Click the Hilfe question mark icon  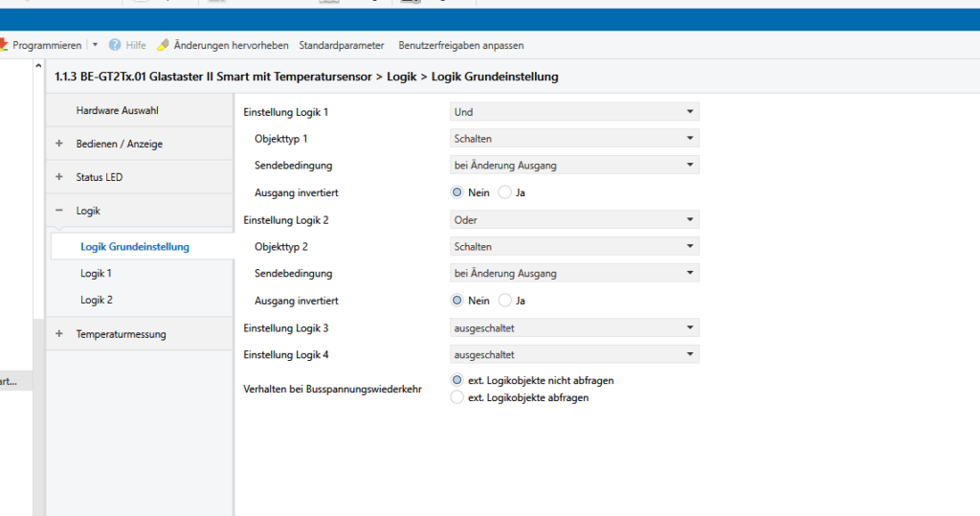(115, 45)
